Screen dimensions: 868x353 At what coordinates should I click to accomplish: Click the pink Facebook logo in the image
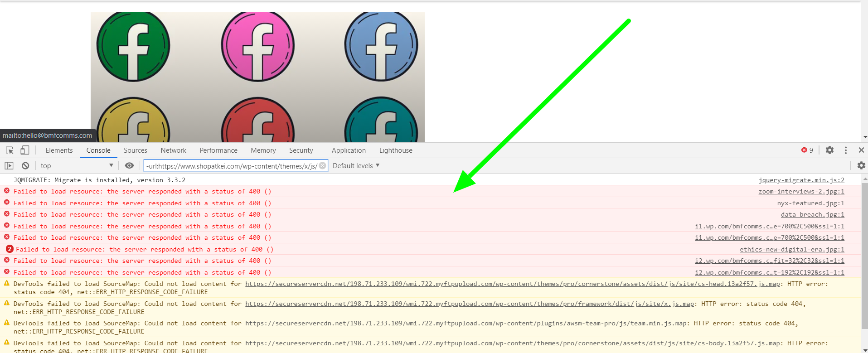click(x=258, y=46)
